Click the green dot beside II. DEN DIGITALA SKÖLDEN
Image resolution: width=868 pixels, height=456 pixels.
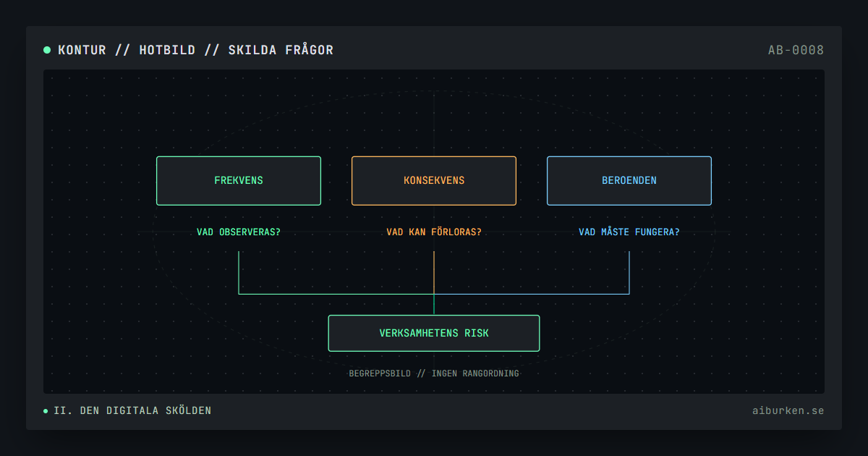coord(46,411)
